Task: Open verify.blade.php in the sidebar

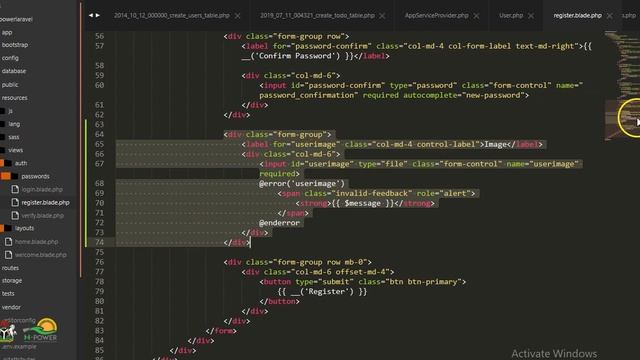Action: [x=42, y=216]
